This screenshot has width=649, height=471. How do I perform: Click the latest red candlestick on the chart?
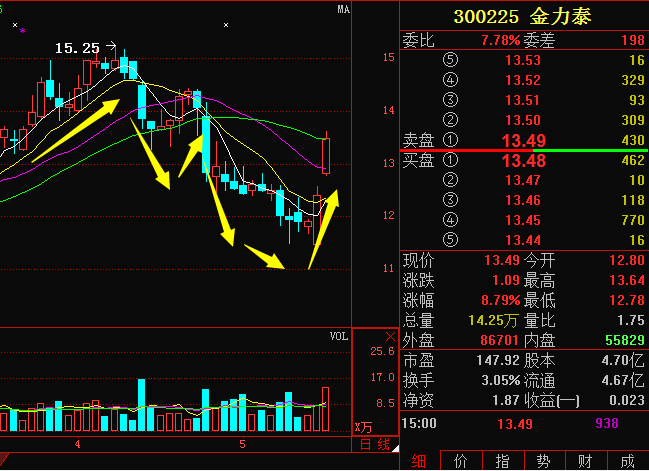326,156
